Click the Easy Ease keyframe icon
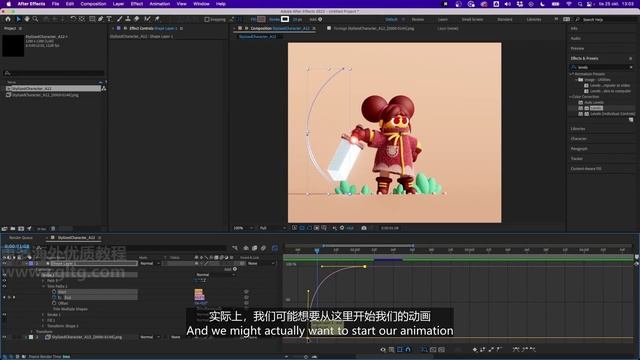 click(x=516, y=349)
